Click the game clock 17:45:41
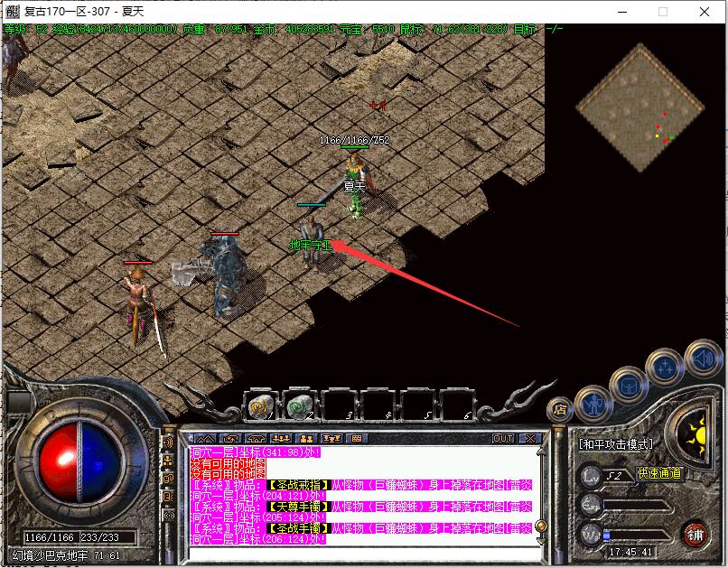Viewport: 728px width, 568px height. (631, 553)
